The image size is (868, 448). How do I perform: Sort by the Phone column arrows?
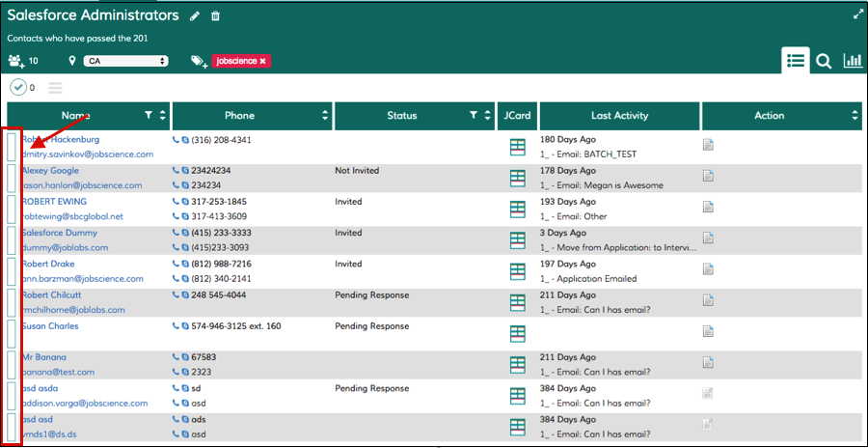tap(325, 115)
